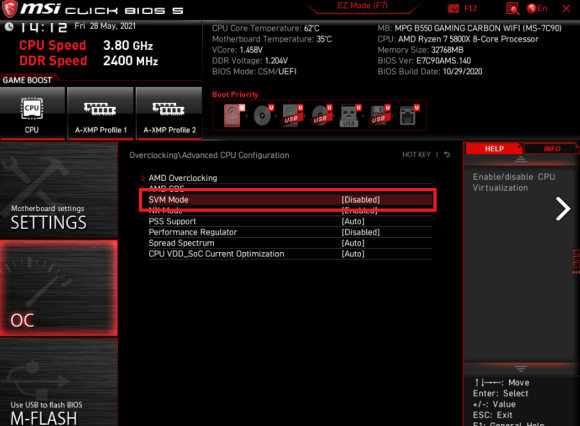Close the BIOS with the X icon
This screenshot has width=580, height=426.
click(566, 8)
